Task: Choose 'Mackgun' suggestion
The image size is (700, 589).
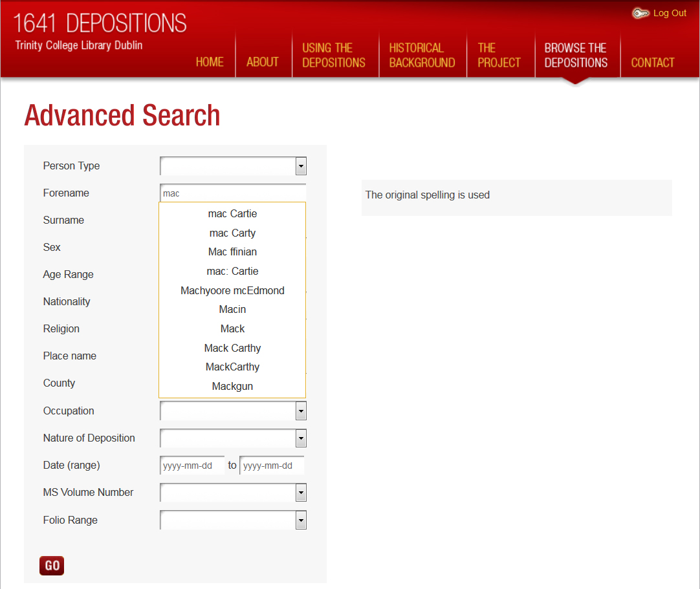Action: pyautogui.click(x=232, y=386)
